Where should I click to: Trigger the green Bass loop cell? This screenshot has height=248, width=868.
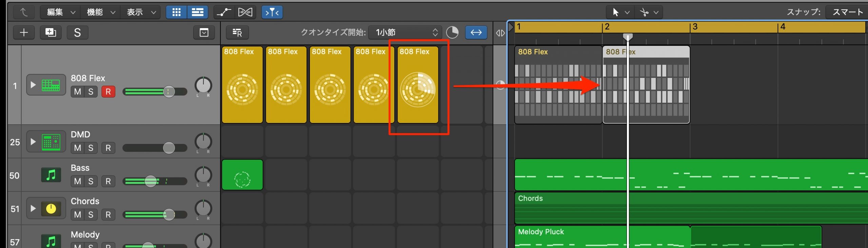(242, 175)
